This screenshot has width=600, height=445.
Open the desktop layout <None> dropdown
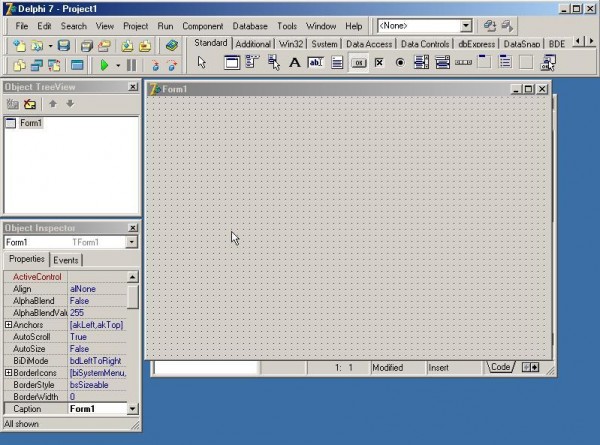465,26
